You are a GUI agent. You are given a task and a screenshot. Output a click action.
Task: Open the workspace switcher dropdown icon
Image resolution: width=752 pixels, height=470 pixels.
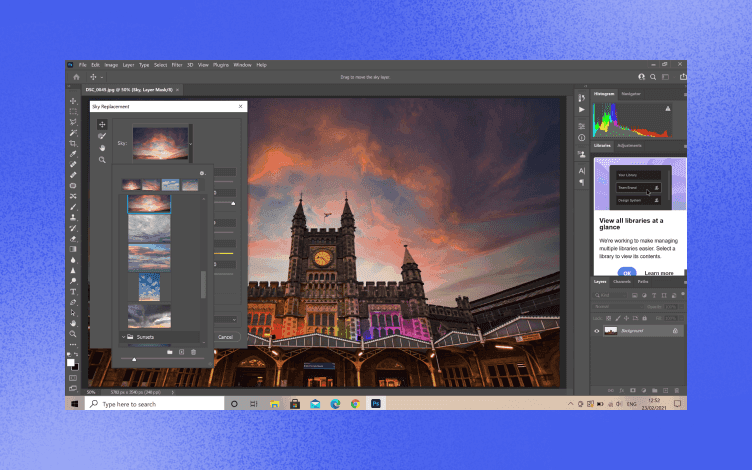tap(666, 77)
